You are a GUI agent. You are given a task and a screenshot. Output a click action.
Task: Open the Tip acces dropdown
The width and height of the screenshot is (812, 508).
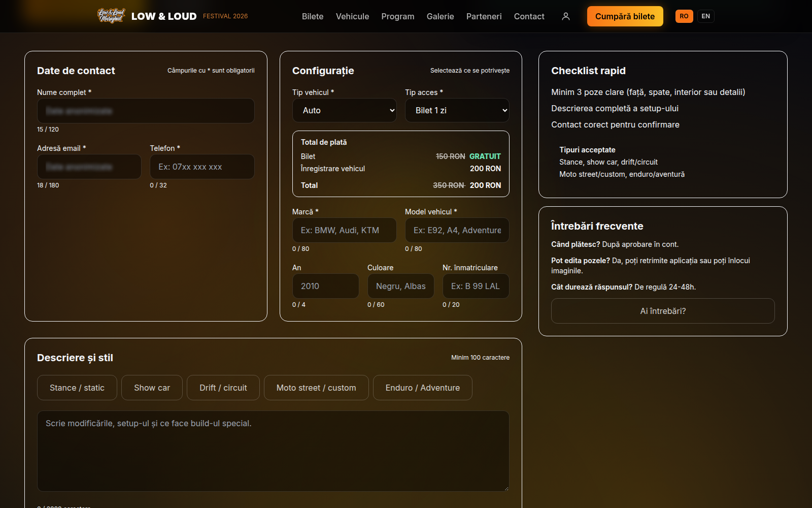click(457, 110)
